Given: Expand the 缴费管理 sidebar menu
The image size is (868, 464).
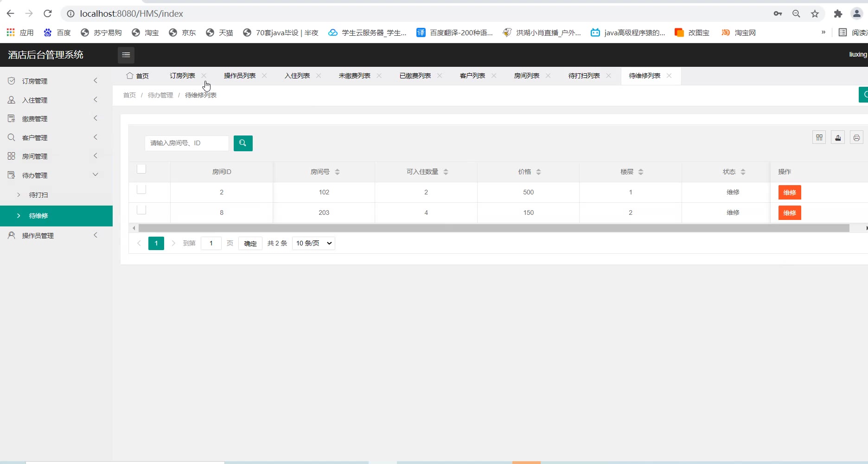Looking at the screenshot, I should [56, 119].
